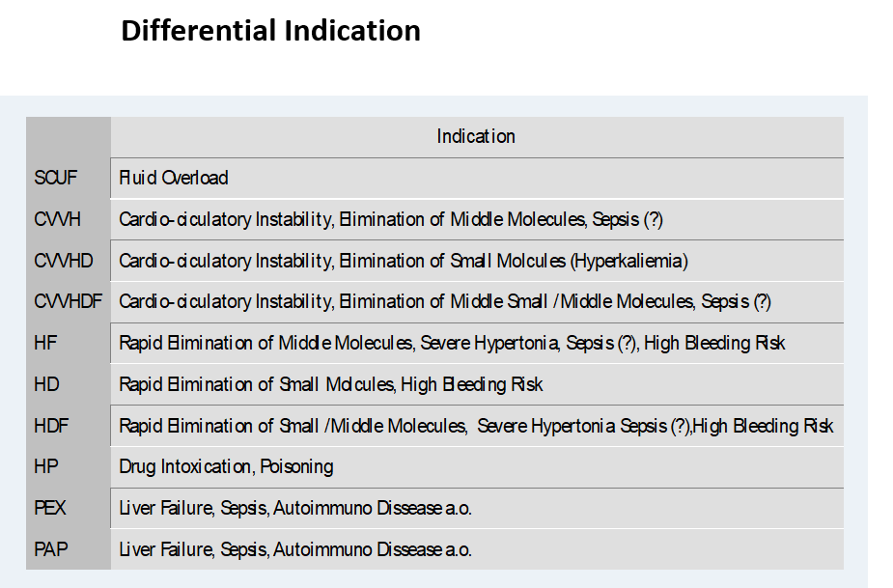Select the HD indication text
Image resolution: width=893 pixels, height=588 pixels.
(x=330, y=384)
